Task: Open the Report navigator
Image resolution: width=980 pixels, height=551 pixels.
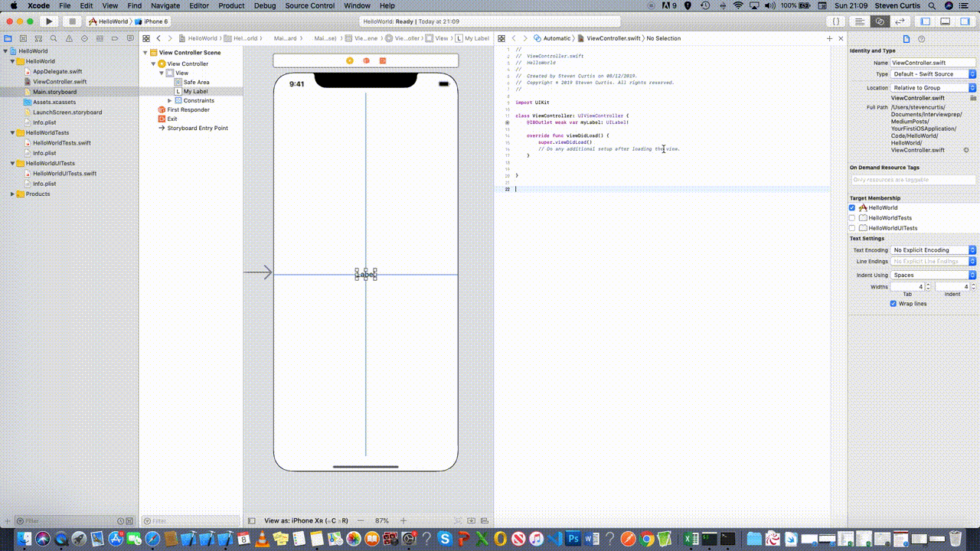Action: (130, 38)
